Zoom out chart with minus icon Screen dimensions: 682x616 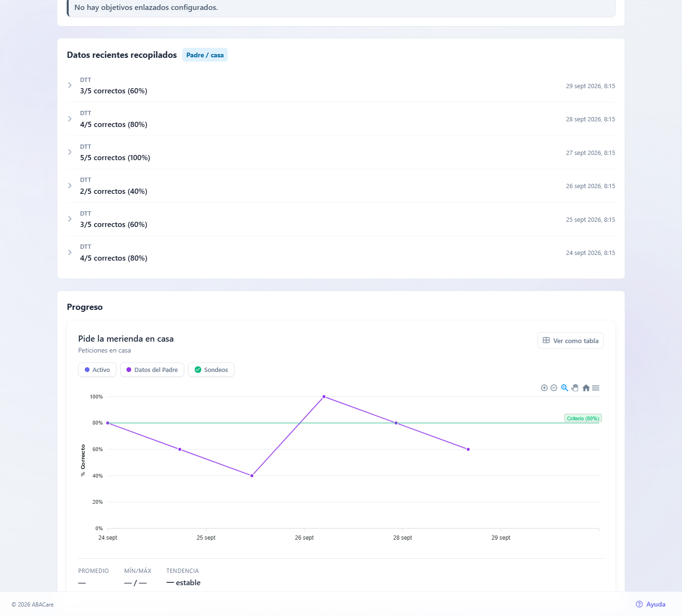click(x=554, y=388)
